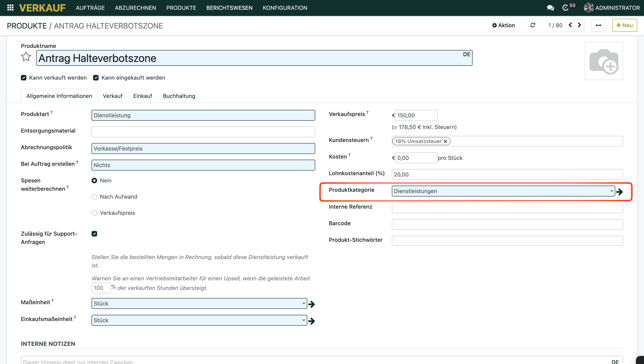Open the conversations chat icon
This screenshot has width=644, height=364.
coord(550,8)
